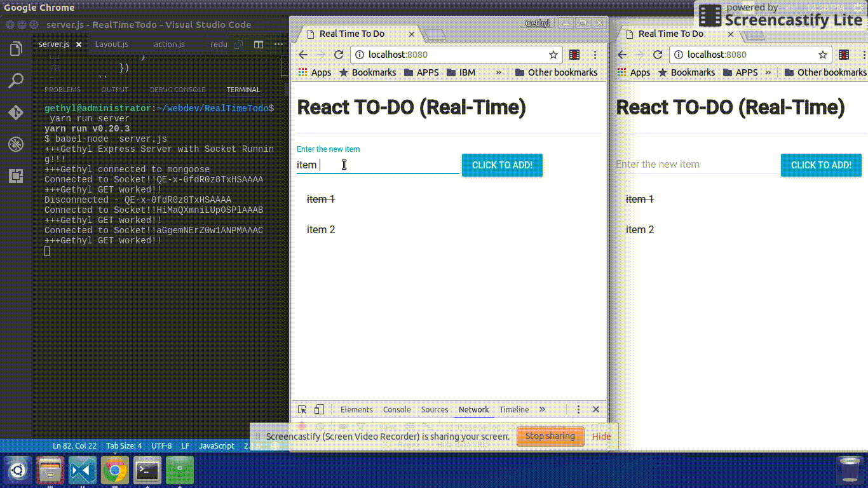
Task: Open the APPS bookmark folder in left Chrome
Action: click(421, 72)
